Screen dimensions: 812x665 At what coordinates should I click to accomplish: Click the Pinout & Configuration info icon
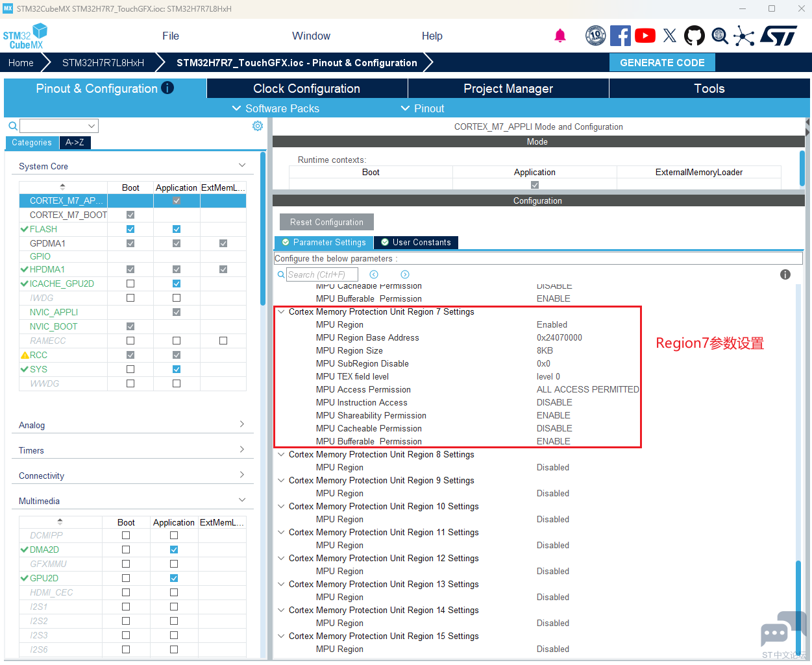pos(167,88)
